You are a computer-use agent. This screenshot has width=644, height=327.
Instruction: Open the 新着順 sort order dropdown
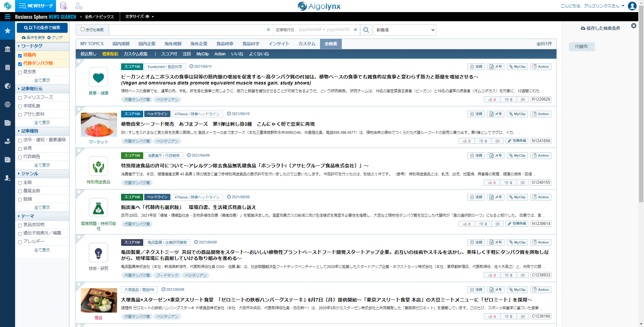[x=405, y=30]
